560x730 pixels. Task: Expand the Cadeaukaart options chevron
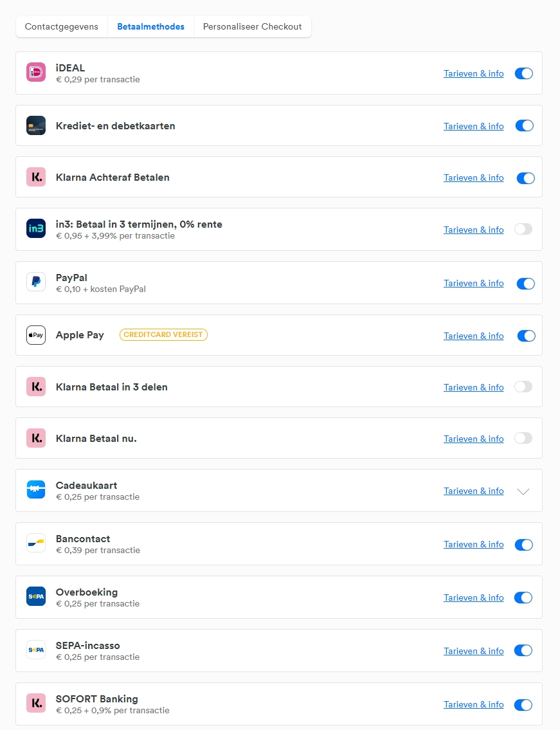pyautogui.click(x=523, y=491)
